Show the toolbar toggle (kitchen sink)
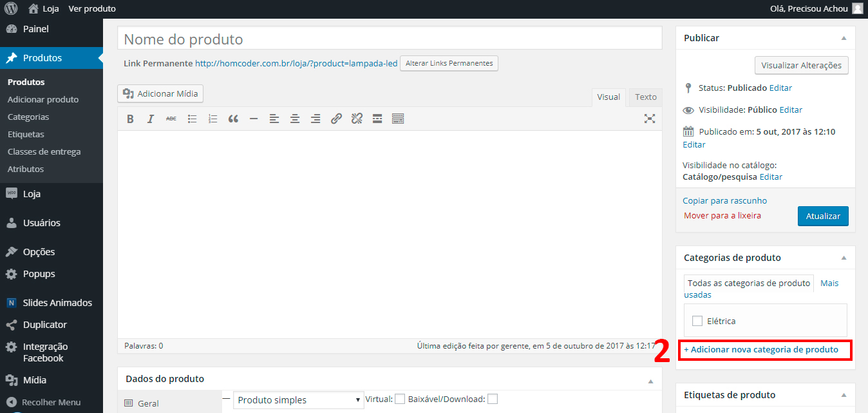Image resolution: width=868 pixels, height=413 pixels. tap(398, 119)
